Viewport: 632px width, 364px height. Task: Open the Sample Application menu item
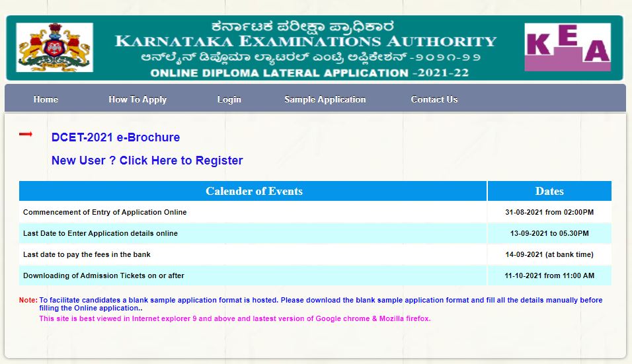click(x=325, y=99)
